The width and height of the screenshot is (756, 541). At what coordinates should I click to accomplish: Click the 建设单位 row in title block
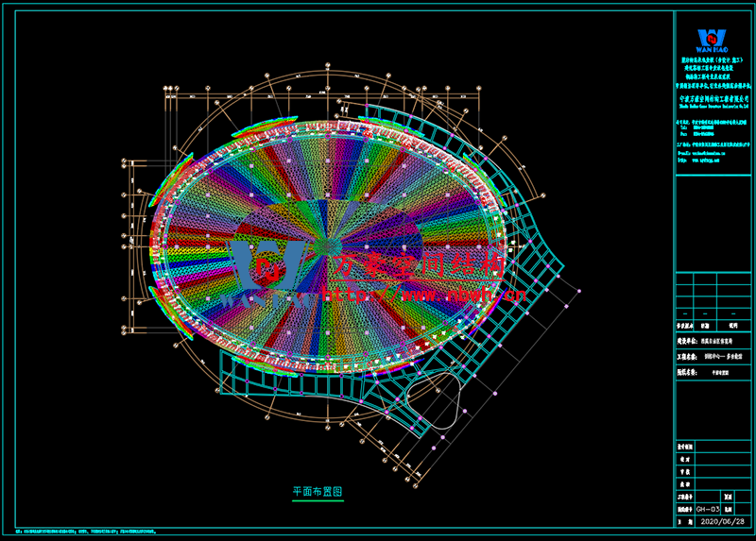click(x=713, y=343)
